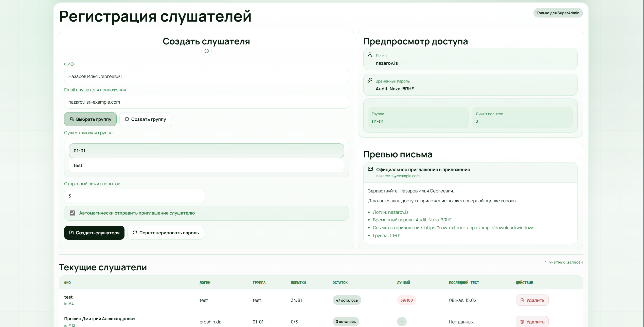This screenshot has width=644, height=327.
Task: Click the trash icon in Прошин's row
Action: pyautogui.click(x=522, y=322)
